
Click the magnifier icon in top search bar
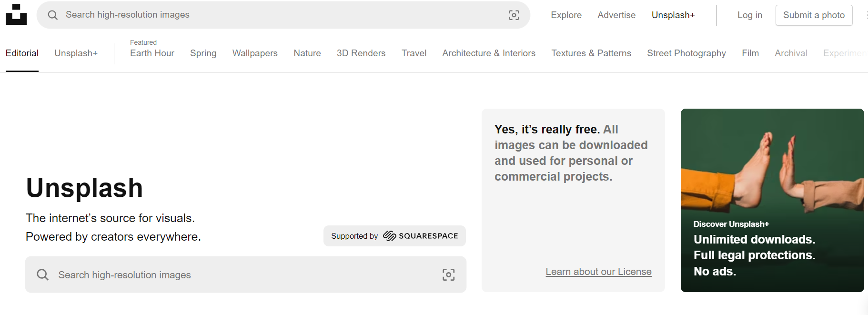53,15
